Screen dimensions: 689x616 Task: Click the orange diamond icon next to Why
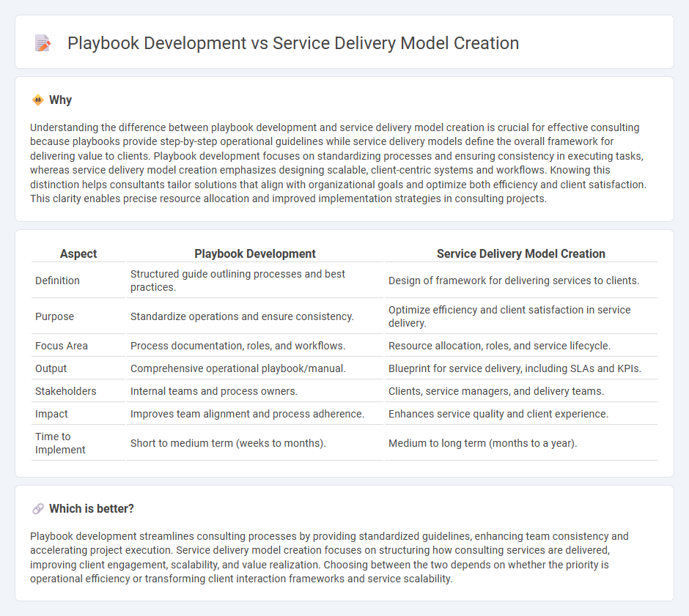coord(38,100)
